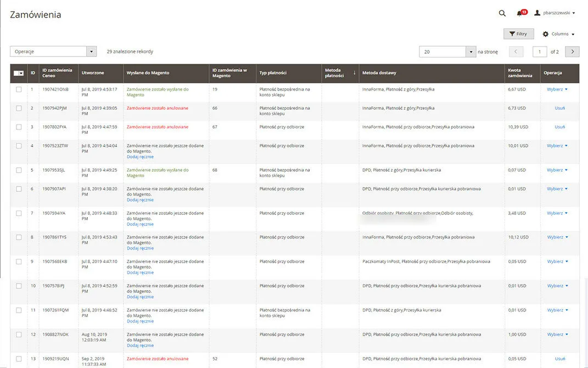
Task: Click the 20 per-page input field
Action: (x=443, y=52)
